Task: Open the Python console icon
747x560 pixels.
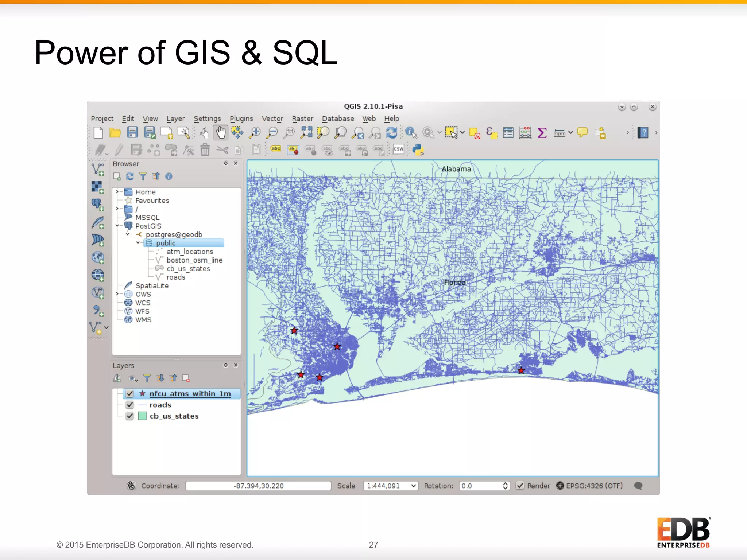Action: (x=418, y=150)
